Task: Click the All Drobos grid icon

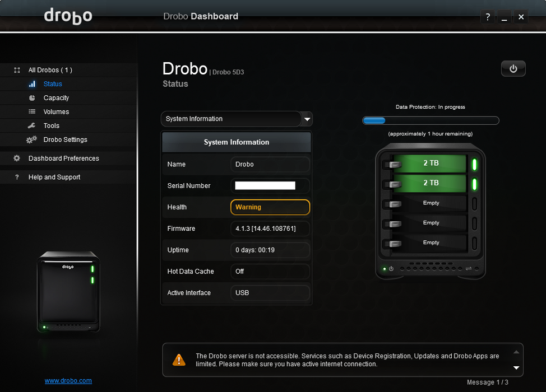Action: 17,70
